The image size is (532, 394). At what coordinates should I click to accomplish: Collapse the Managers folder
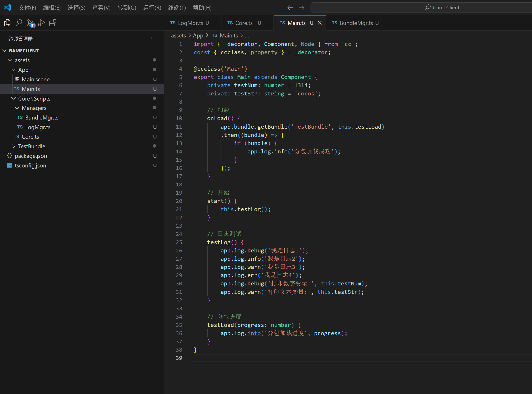click(17, 108)
